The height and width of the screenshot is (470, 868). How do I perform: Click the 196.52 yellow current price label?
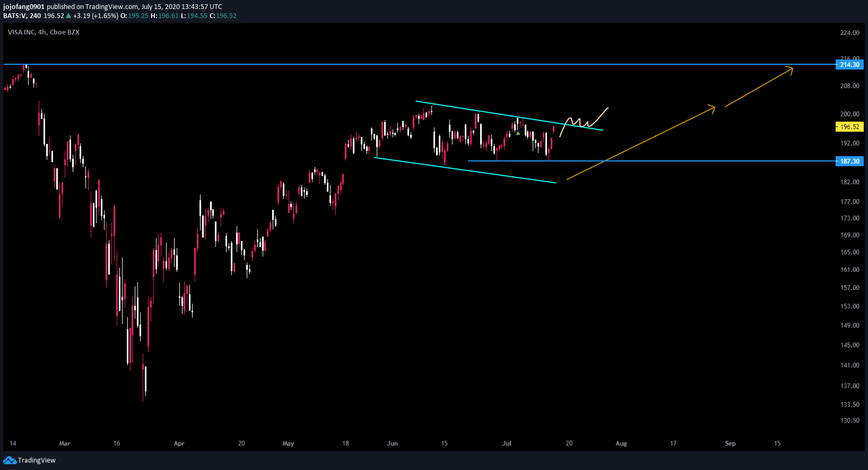pyautogui.click(x=849, y=127)
